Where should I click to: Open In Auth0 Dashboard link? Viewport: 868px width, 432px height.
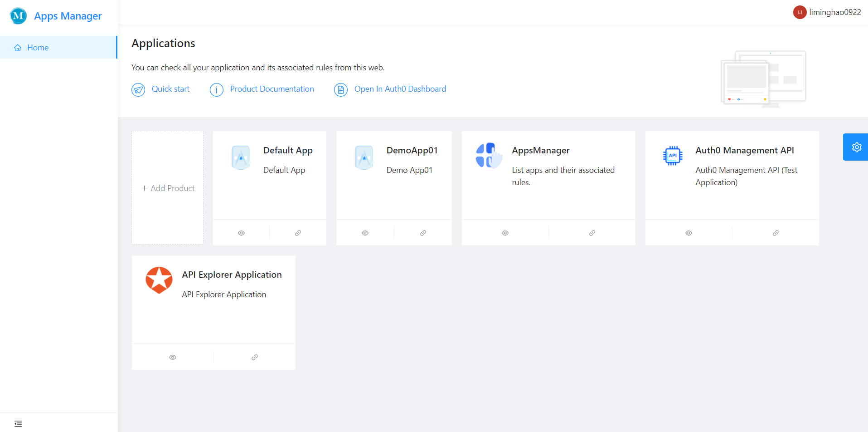[400, 89]
